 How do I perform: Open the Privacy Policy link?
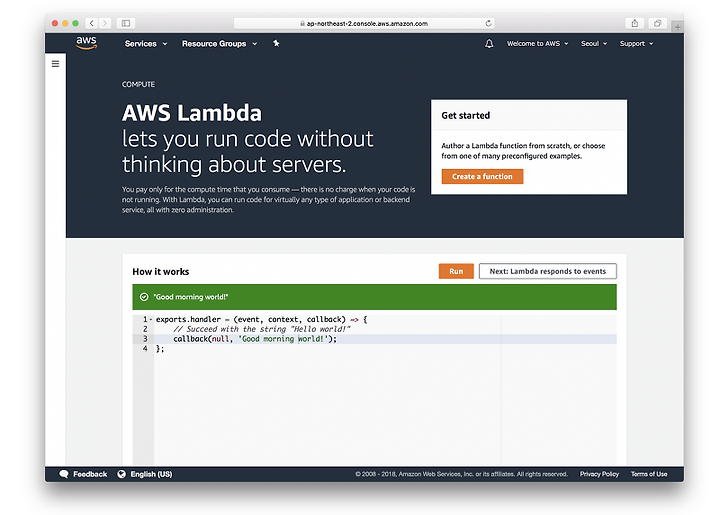pos(599,474)
